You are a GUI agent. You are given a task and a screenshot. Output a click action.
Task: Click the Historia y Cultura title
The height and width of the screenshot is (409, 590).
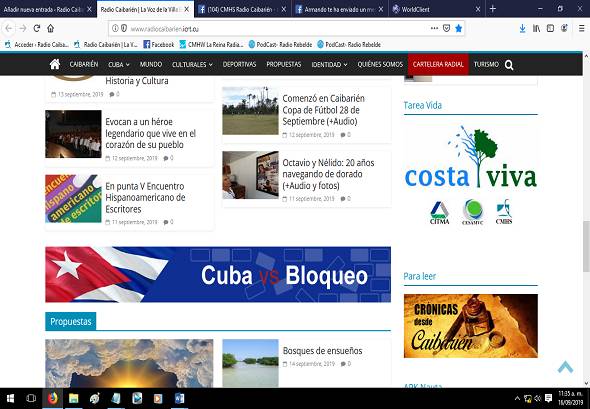pos(137,81)
